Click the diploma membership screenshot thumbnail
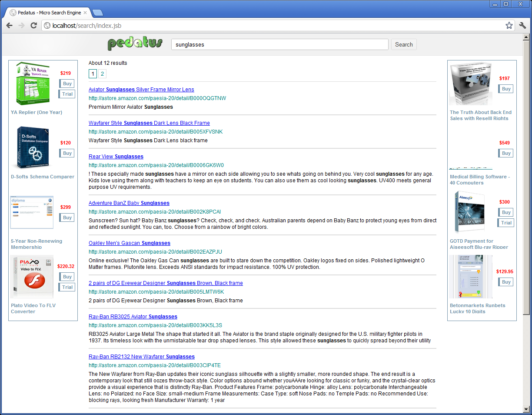Viewport: 532px width, 415px height. (x=32, y=212)
